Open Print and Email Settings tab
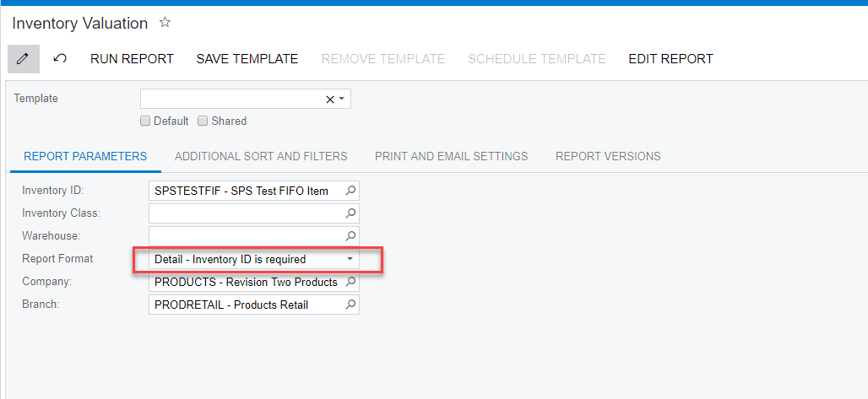The height and width of the screenshot is (399, 868). (x=451, y=156)
